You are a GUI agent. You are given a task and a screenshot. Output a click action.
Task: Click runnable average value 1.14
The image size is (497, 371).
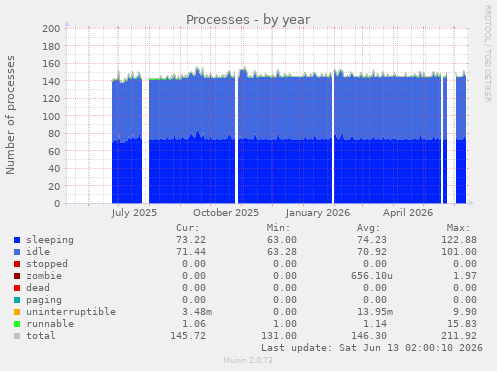[375, 324]
